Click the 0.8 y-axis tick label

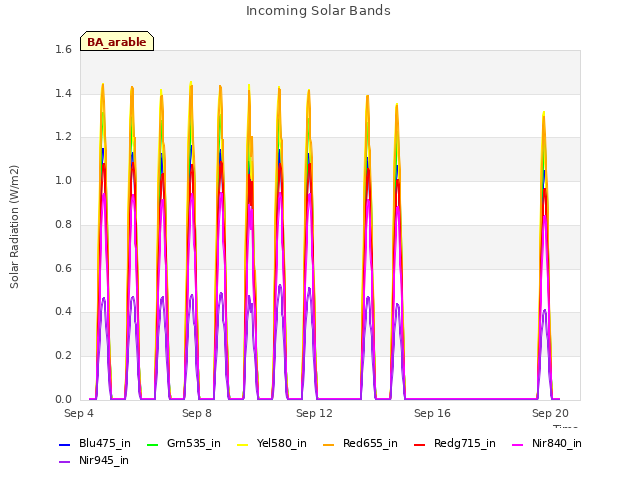point(63,224)
